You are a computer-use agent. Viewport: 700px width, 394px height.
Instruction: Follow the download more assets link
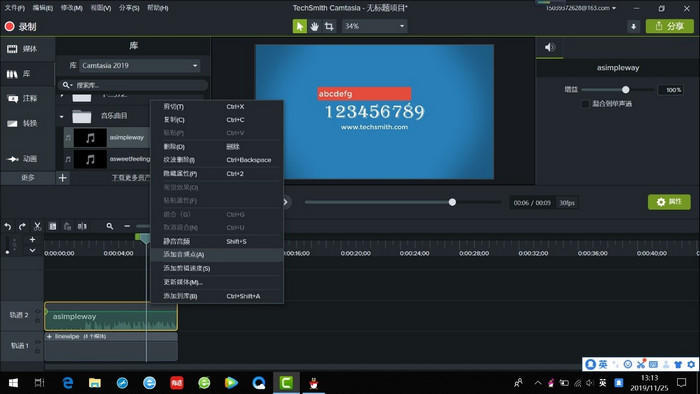(130, 178)
